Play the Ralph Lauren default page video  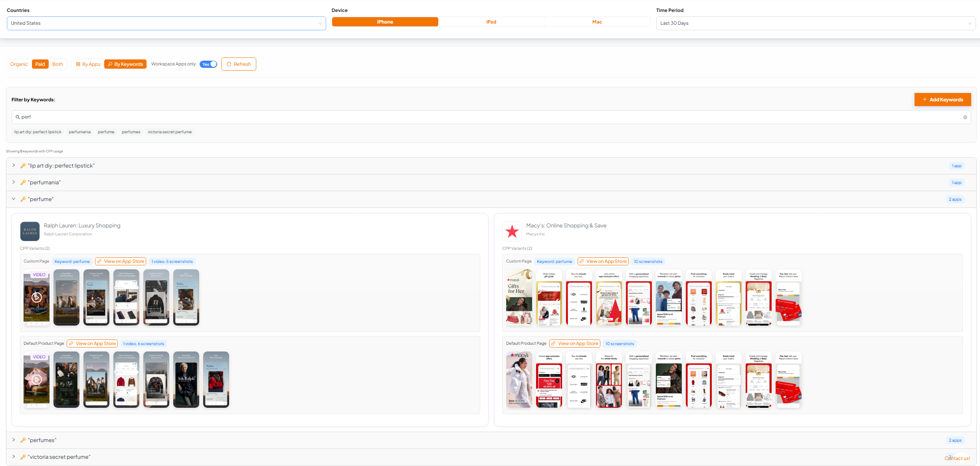(36, 379)
